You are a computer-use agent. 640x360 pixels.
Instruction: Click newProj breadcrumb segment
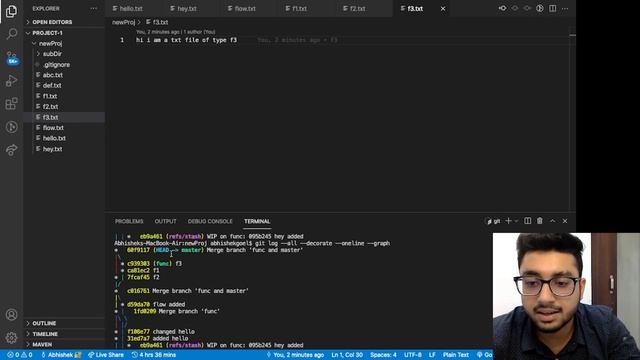tap(123, 22)
